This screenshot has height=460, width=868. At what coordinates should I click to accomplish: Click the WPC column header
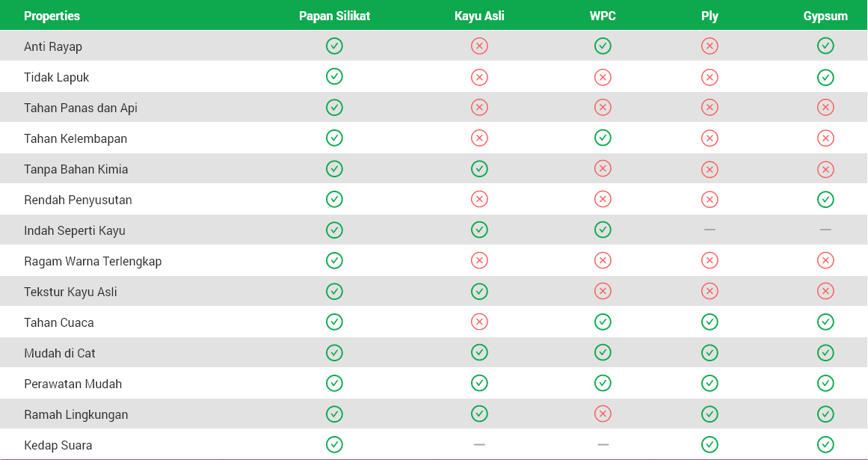click(x=603, y=16)
